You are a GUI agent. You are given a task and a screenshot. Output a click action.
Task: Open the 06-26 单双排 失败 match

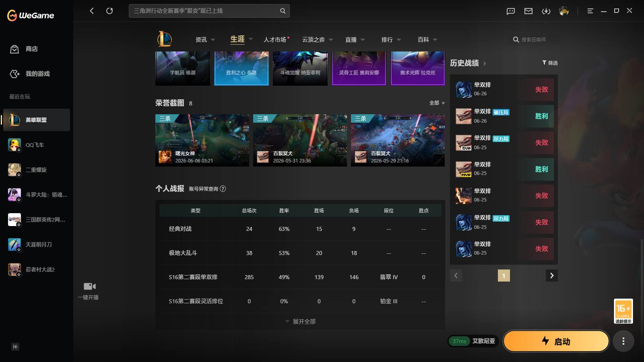504,89
